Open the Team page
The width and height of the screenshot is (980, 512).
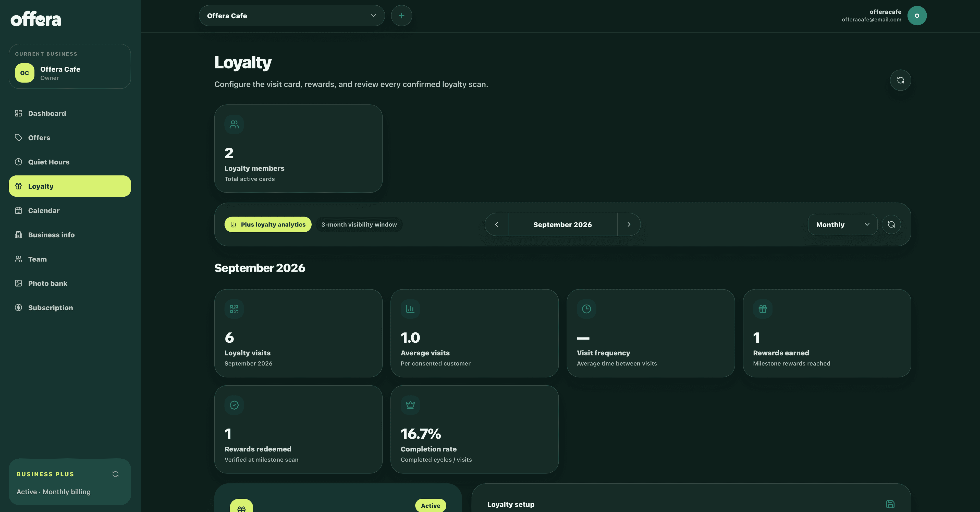tap(70, 259)
